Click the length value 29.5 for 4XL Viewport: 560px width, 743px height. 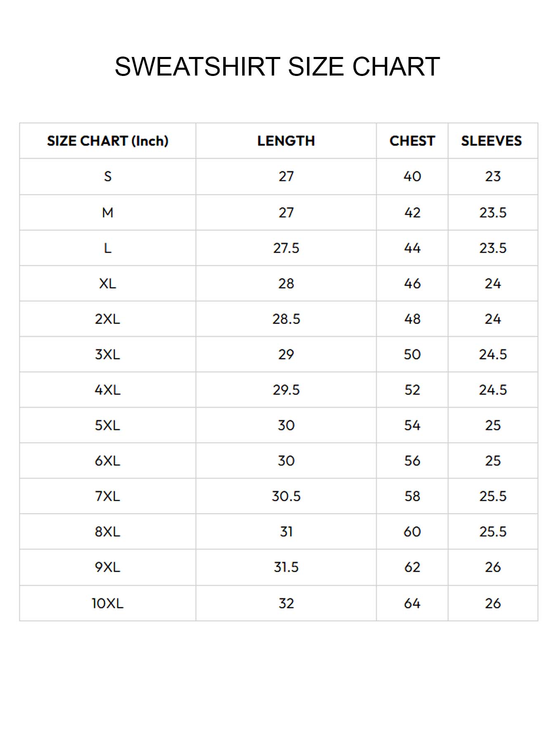tap(286, 390)
